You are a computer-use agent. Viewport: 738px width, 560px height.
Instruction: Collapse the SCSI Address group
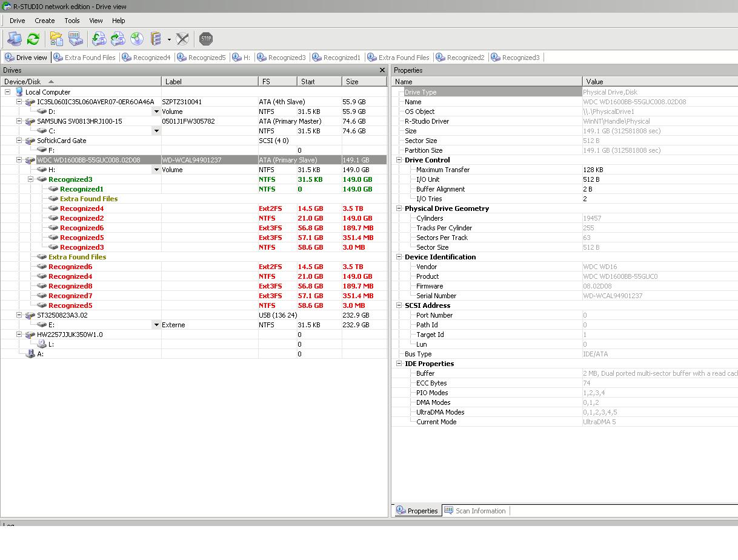pos(399,305)
